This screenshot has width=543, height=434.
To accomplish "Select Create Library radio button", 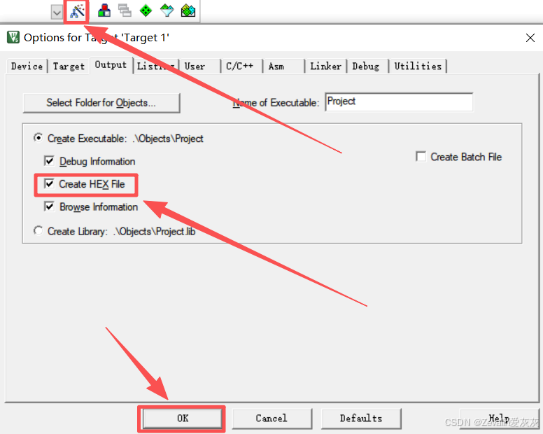I will click(x=38, y=230).
